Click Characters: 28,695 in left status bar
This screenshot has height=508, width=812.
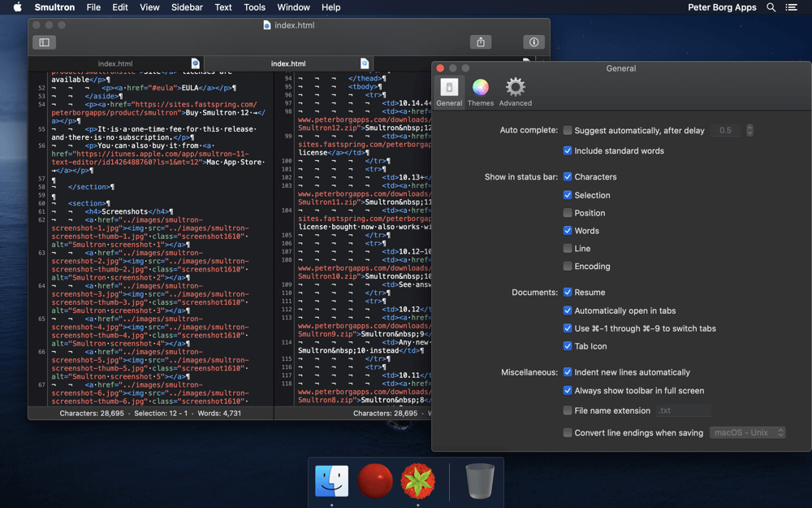92,413
